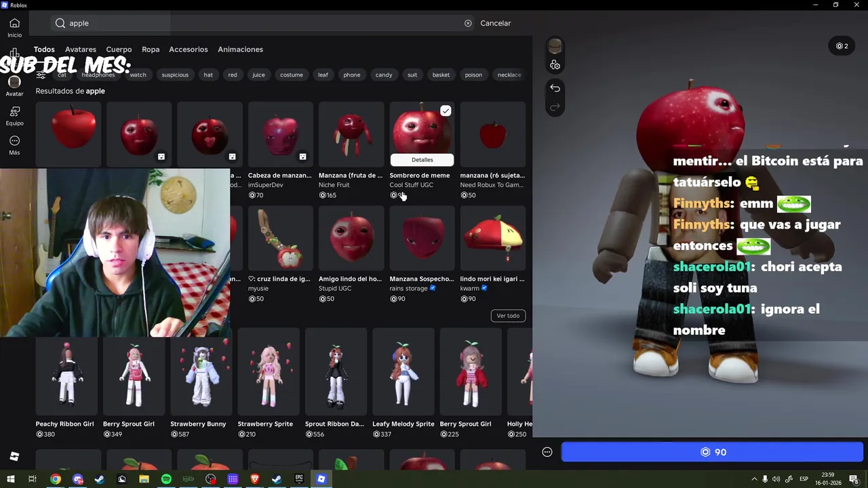
Task: Open the filter sliders icon
Action: (x=41, y=75)
